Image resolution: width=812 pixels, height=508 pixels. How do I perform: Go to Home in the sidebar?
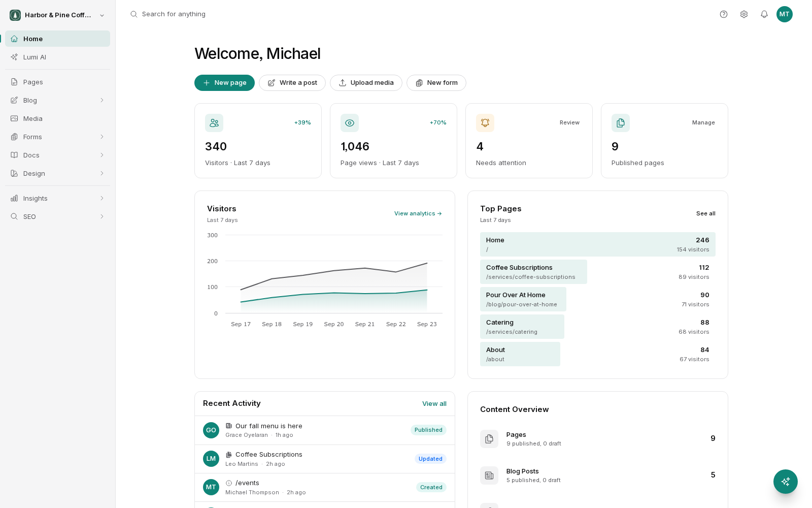coord(57,39)
